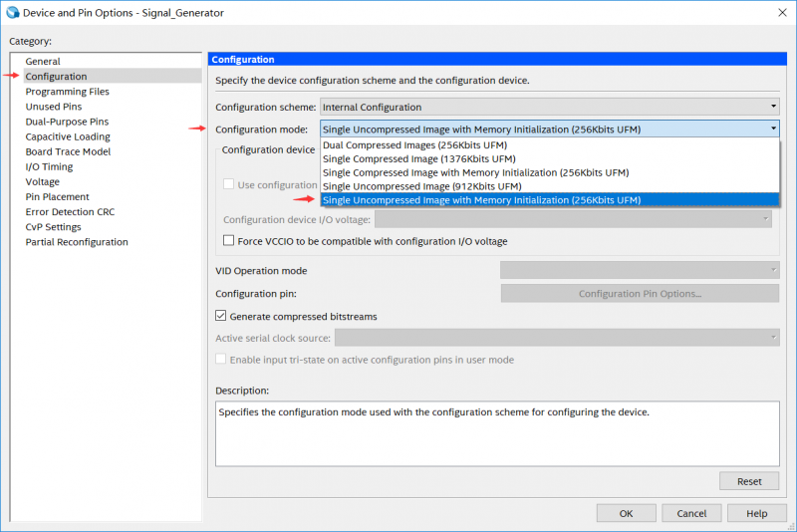Open the Programming Files category
This screenshot has height=532, width=797.
click(x=67, y=92)
